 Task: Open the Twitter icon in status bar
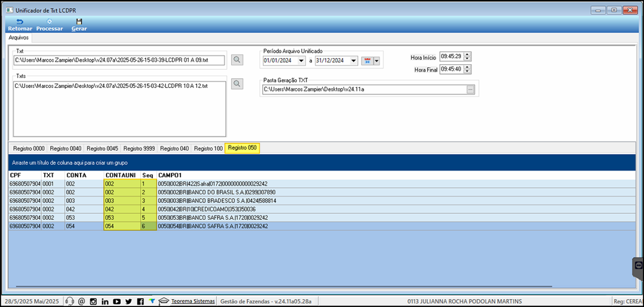click(128, 302)
